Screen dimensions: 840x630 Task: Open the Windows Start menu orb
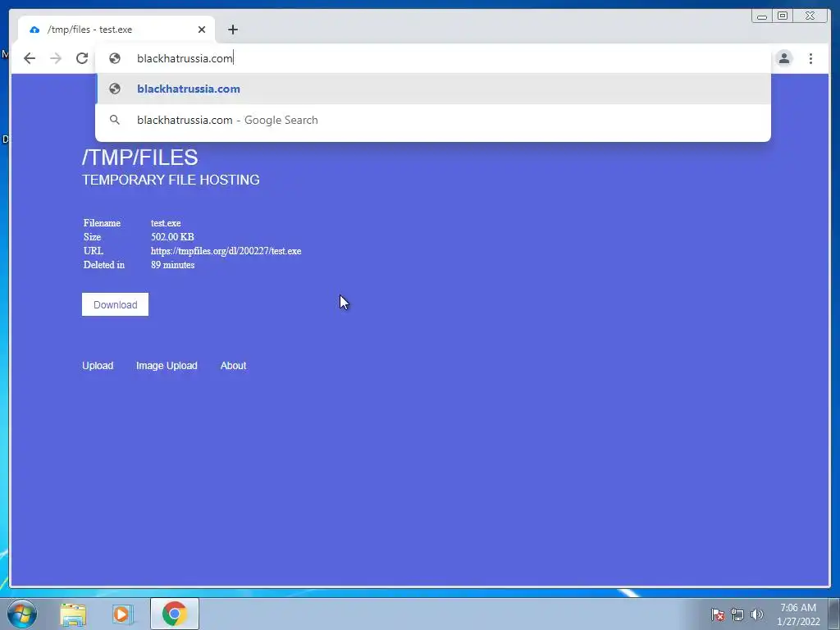click(22, 614)
